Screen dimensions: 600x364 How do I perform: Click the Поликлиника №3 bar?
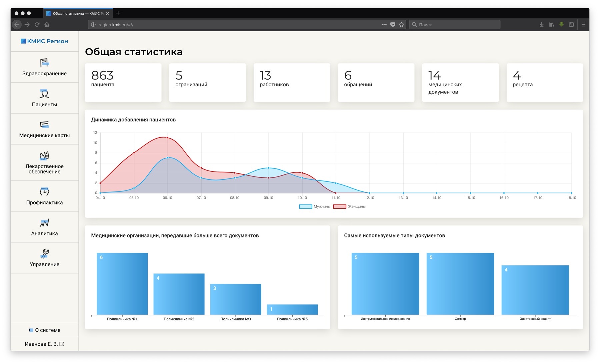236,299
